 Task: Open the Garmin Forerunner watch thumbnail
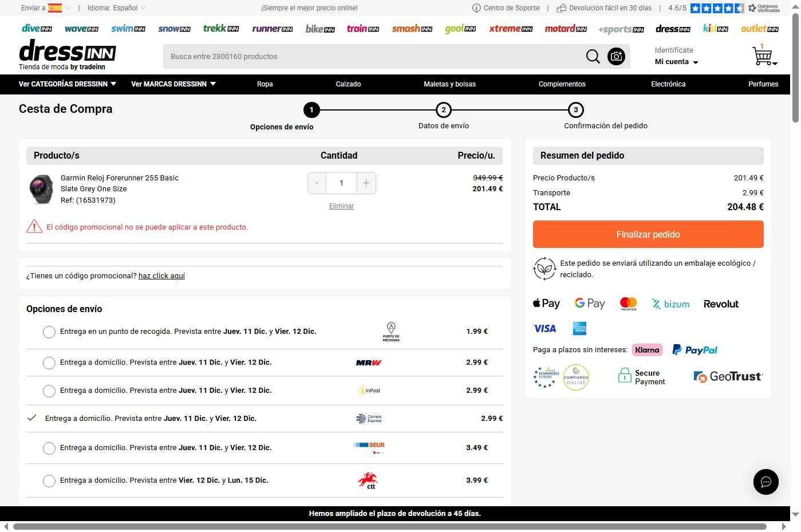pyautogui.click(x=41, y=189)
